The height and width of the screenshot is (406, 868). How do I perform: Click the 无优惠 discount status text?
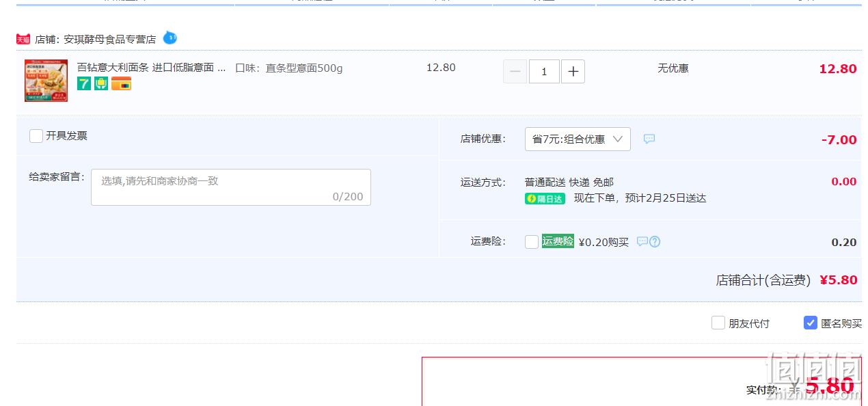(673, 68)
